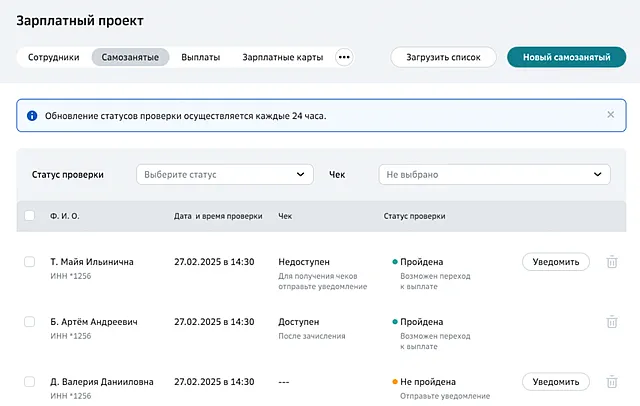Click the chevron in Выберите статус field
The height and width of the screenshot is (406, 640).
coord(300,175)
